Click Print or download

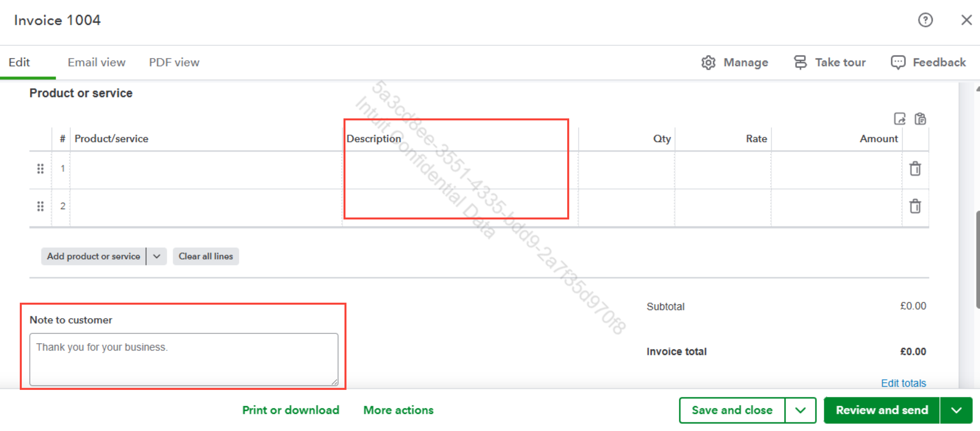coord(290,410)
